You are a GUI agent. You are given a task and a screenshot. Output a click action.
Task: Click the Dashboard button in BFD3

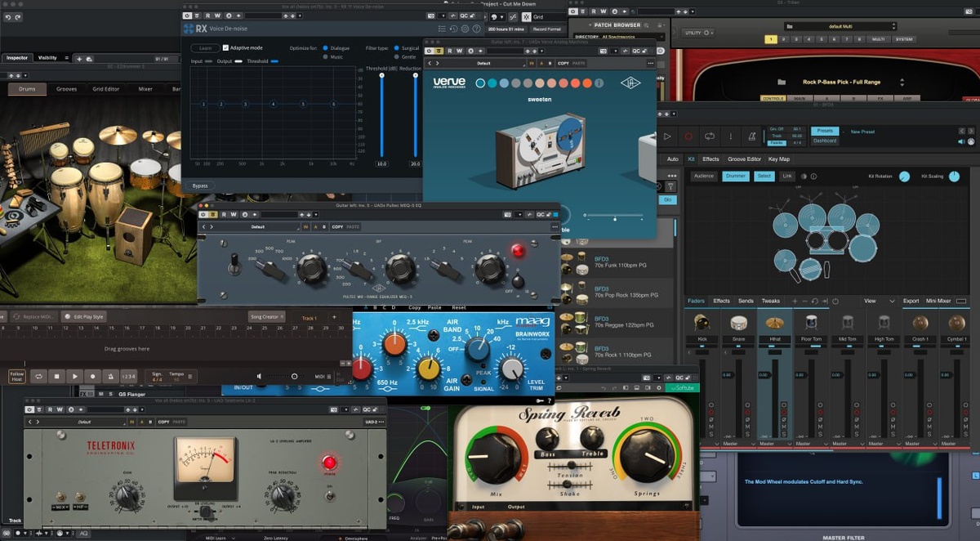point(825,141)
